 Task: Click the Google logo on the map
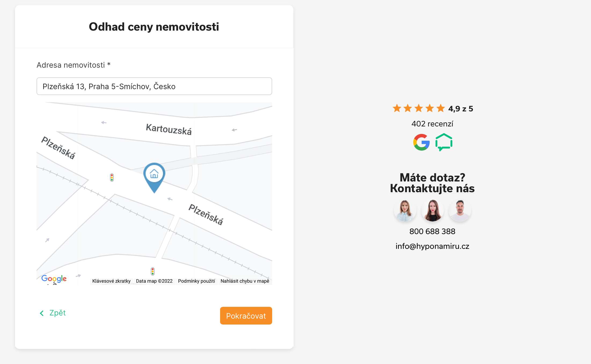point(54,279)
